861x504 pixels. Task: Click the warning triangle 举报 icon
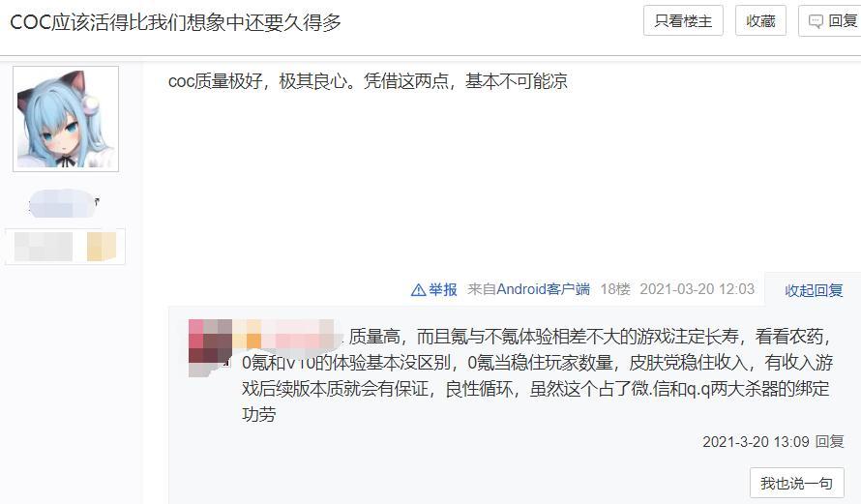419,290
